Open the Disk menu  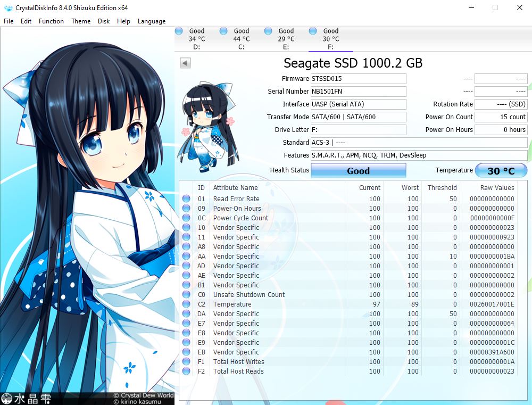(104, 21)
